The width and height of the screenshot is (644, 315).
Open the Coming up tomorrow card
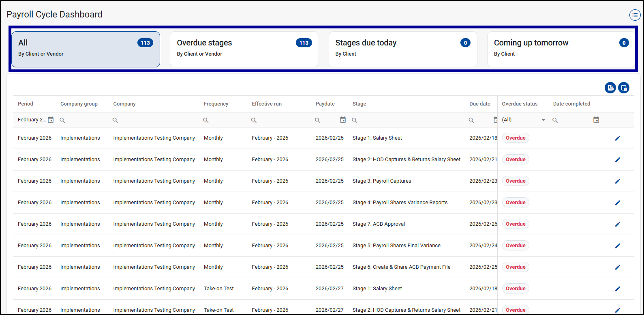pos(561,49)
